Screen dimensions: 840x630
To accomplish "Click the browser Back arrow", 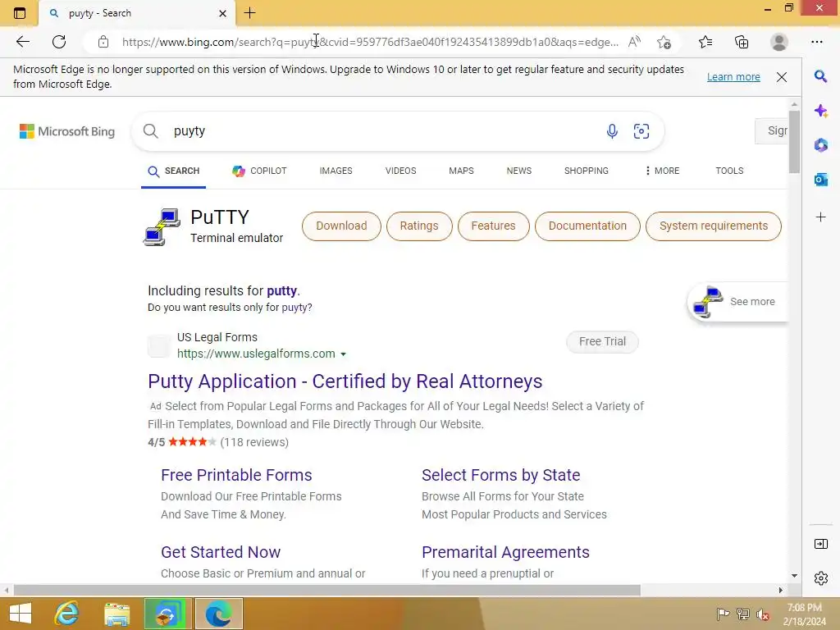I will tap(22, 42).
